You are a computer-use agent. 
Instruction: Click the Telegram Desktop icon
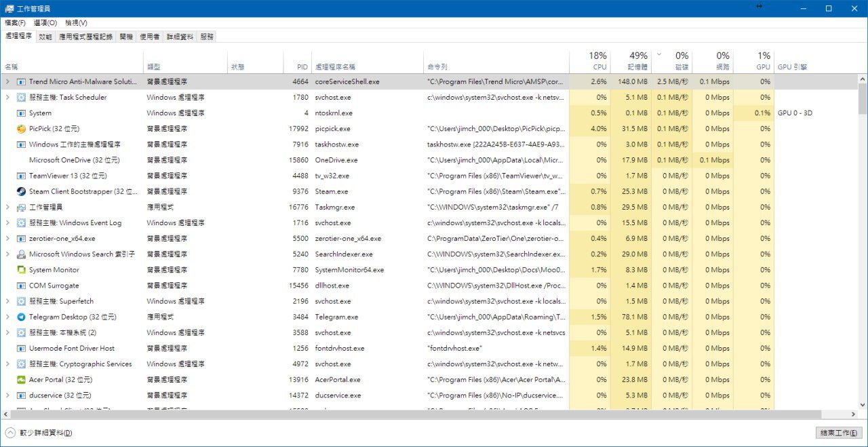click(x=21, y=317)
